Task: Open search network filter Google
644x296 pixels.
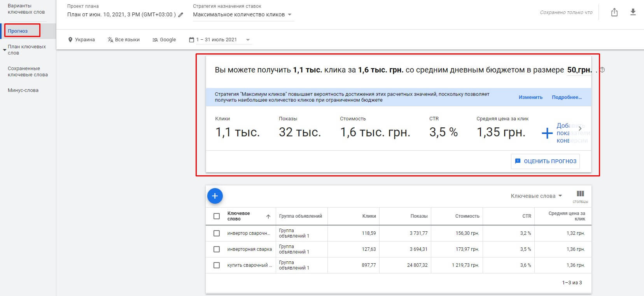Action: (164, 40)
